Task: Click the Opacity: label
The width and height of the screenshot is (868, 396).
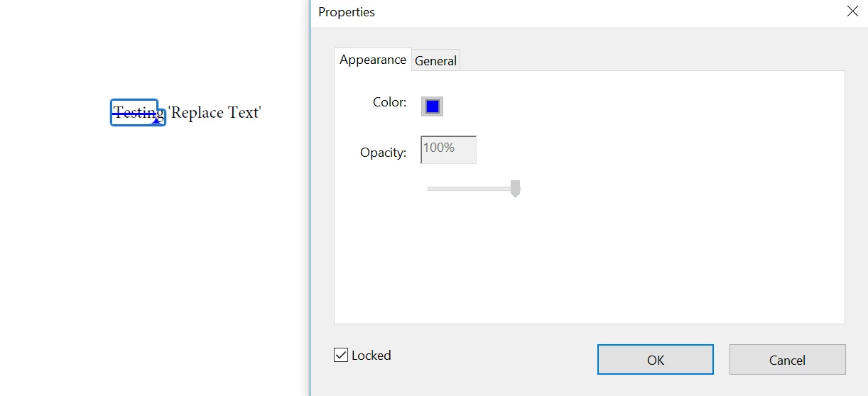Action: tap(383, 153)
